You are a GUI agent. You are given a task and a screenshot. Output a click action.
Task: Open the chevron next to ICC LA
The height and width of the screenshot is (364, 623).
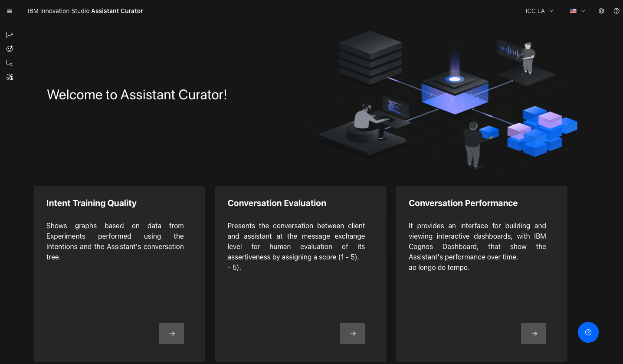pos(551,11)
